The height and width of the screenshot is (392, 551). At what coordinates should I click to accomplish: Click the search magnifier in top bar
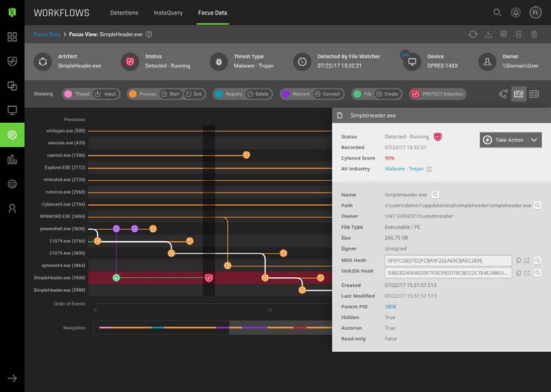click(497, 13)
